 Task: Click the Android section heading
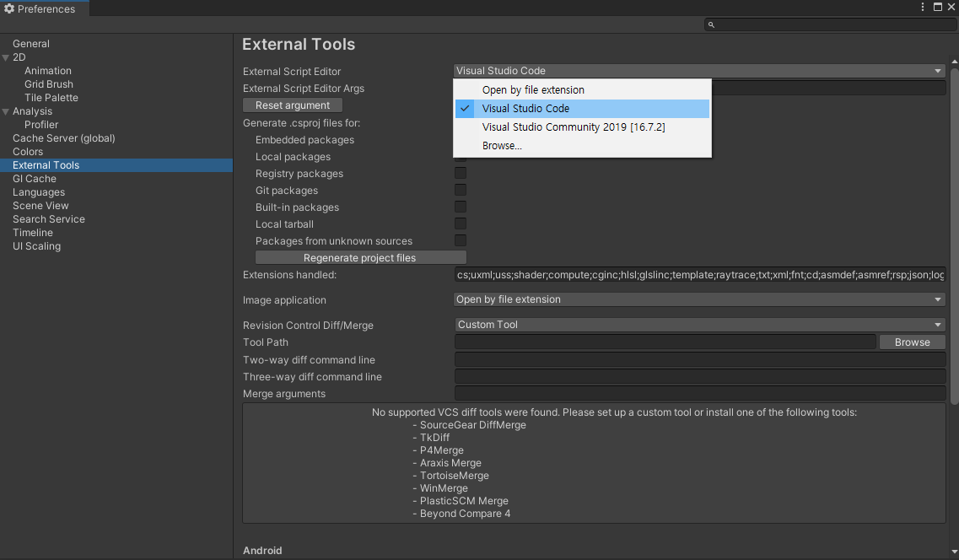pos(262,550)
